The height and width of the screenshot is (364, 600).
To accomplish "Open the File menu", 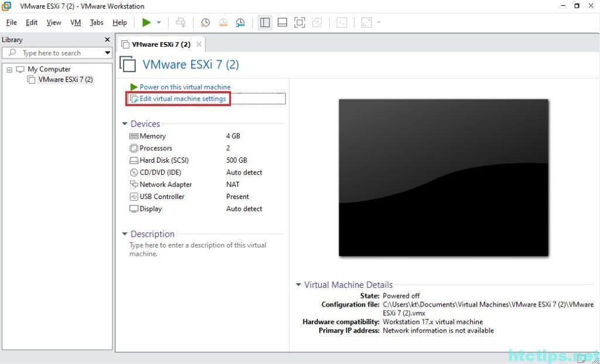I will coord(12,23).
